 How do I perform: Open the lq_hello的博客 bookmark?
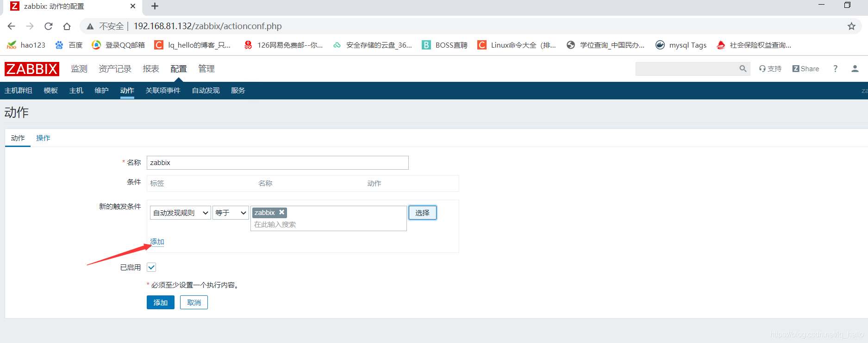tap(193, 45)
